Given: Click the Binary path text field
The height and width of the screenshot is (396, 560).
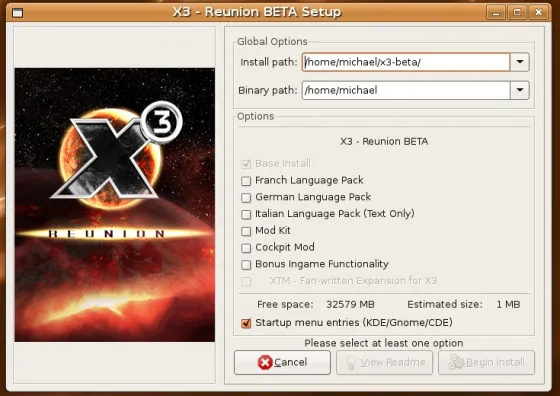Looking at the screenshot, I should (406, 90).
